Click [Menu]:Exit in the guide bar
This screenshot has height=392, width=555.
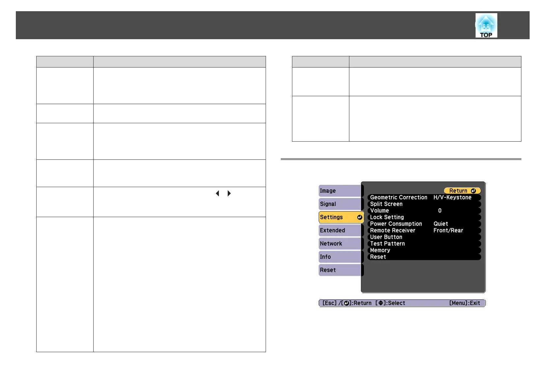coord(464,303)
